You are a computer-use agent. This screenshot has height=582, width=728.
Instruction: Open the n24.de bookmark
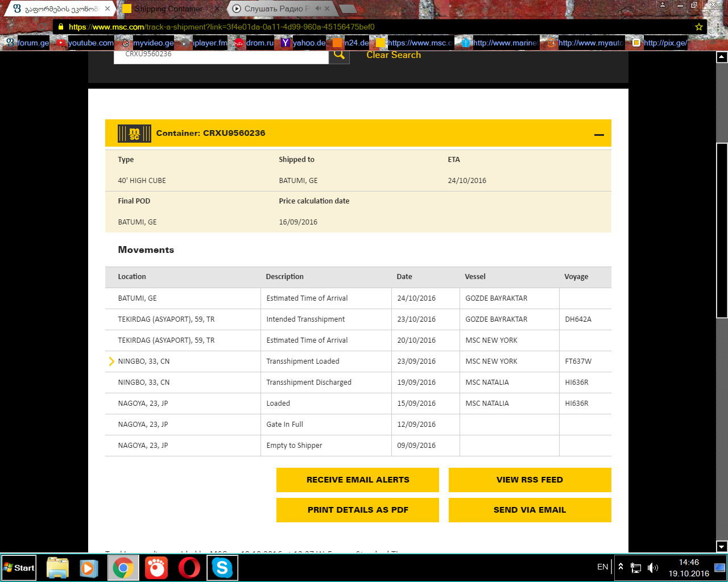[x=351, y=43]
